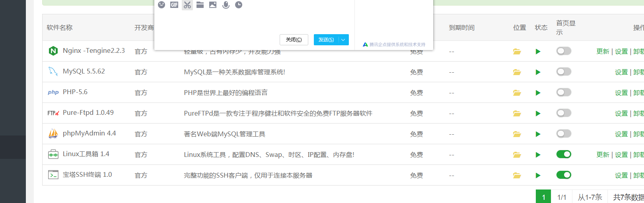Click Tencent support link in chat window
644x203 pixels.
pyautogui.click(x=394, y=44)
